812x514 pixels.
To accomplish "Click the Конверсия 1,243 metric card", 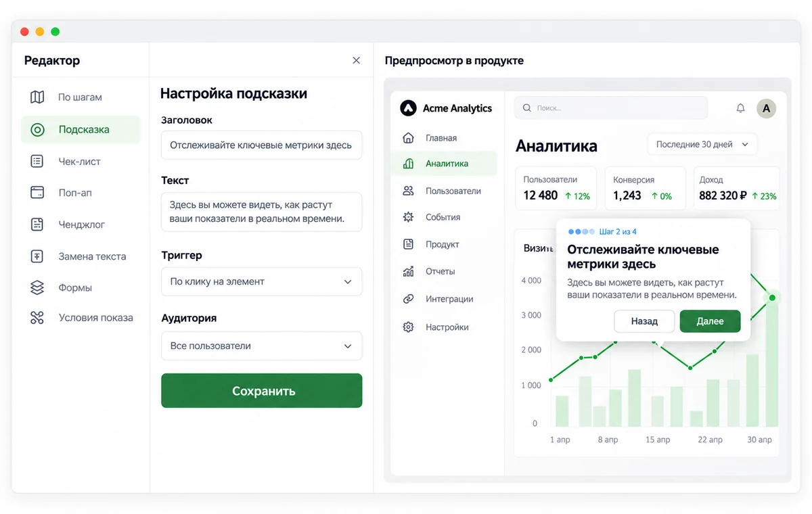I will click(x=645, y=188).
